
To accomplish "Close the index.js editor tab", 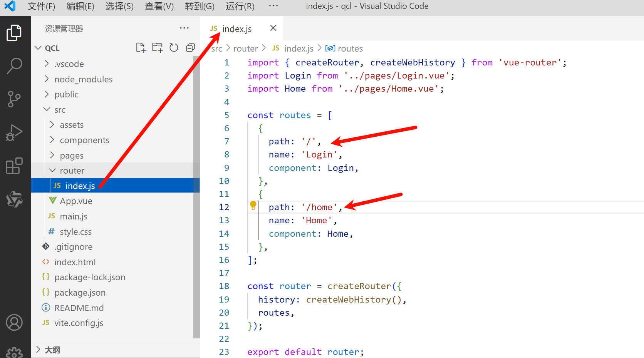I will point(273,28).
